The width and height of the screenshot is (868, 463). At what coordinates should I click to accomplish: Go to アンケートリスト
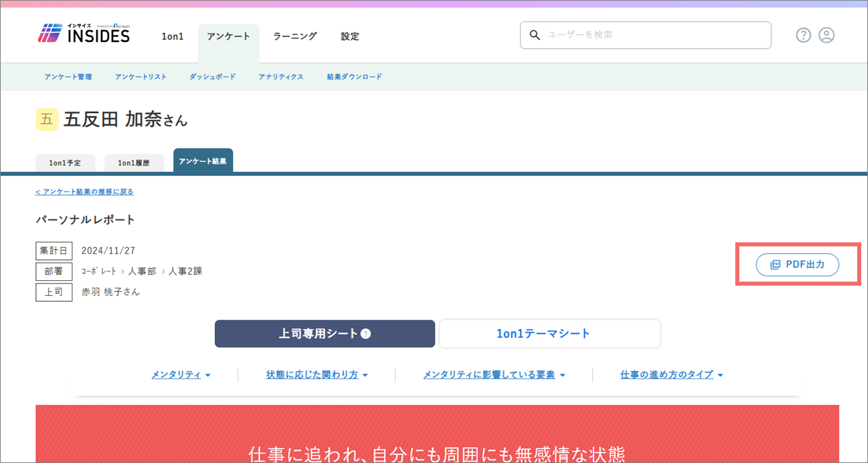pos(141,77)
